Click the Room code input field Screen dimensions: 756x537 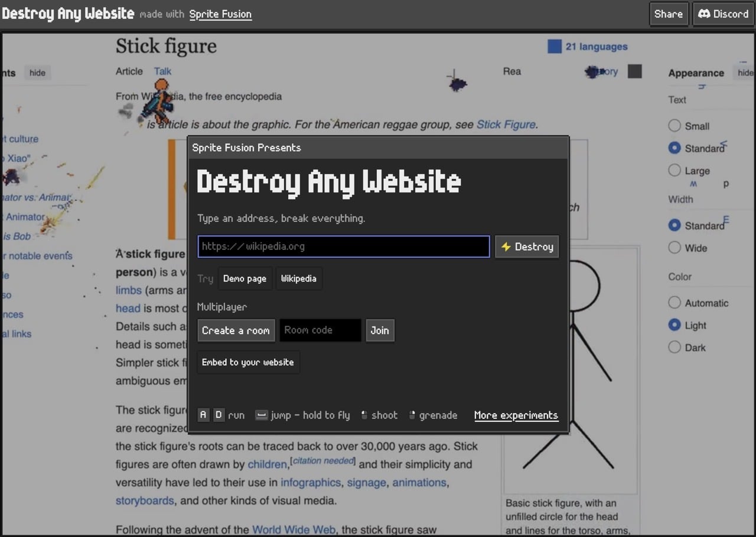pos(320,330)
